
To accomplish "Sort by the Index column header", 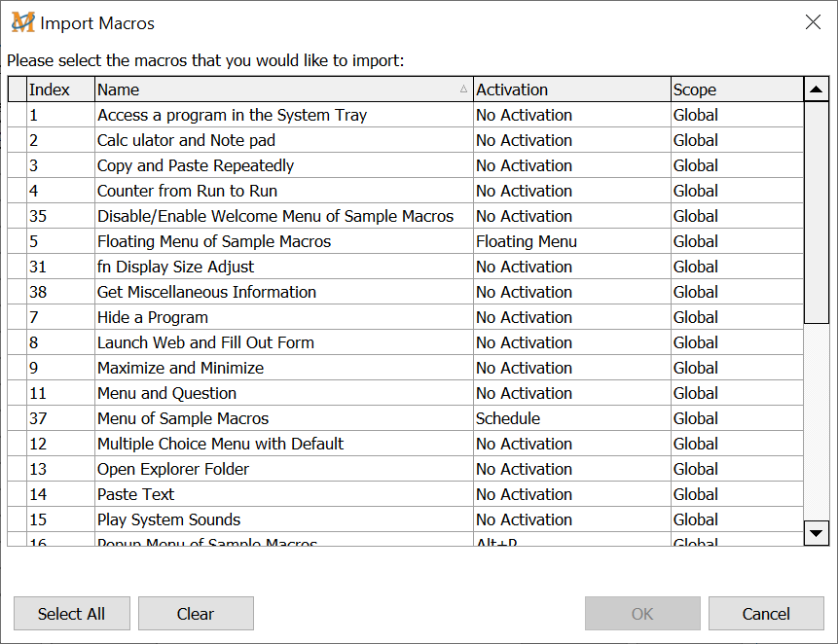I will [60, 89].
